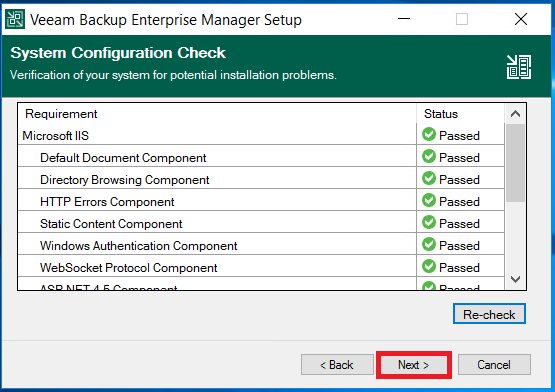Screen dimensions: 555x392
Task: Click the green check for Windows Authentication Component
Action: 429,244
